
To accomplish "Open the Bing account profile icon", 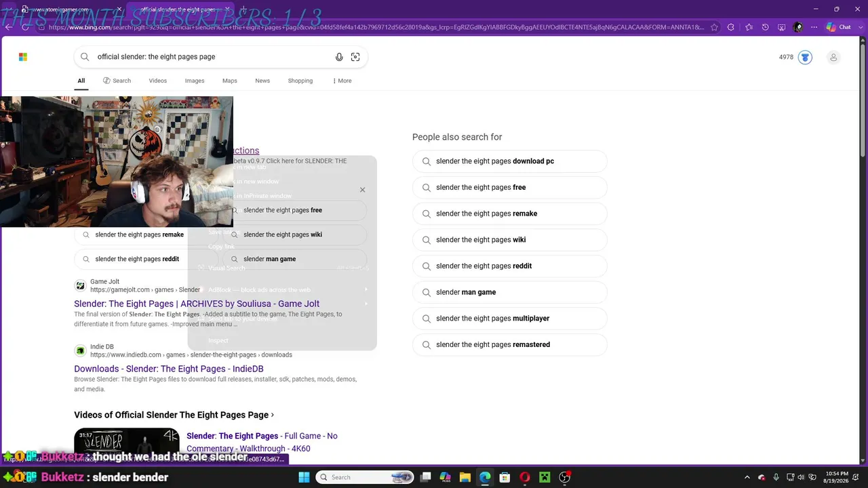I will tap(833, 58).
